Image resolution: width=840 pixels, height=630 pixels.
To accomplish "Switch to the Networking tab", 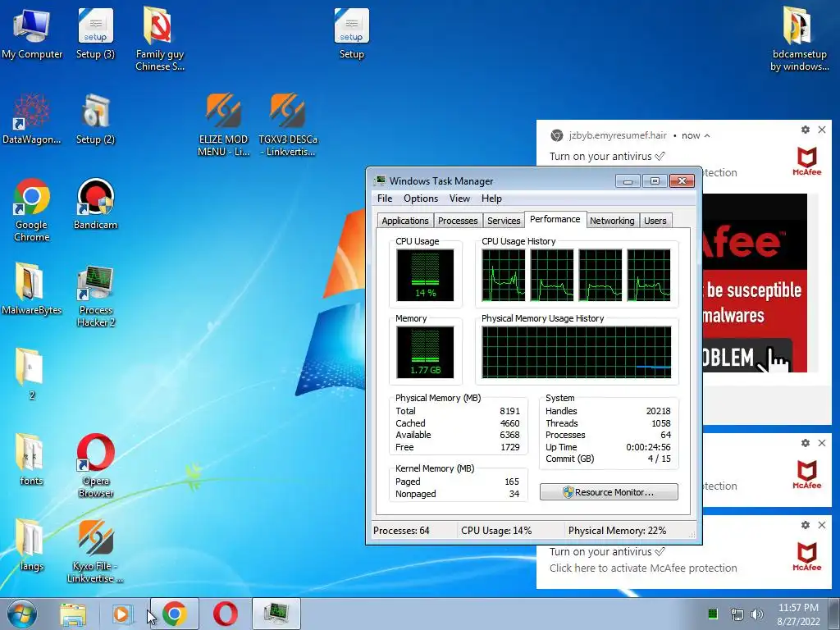I will (612, 221).
